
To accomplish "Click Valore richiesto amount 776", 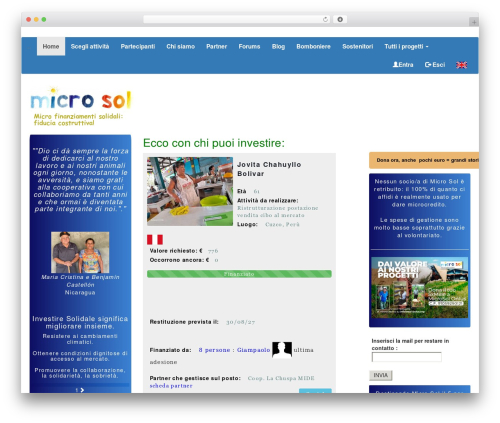I will (213, 251).
